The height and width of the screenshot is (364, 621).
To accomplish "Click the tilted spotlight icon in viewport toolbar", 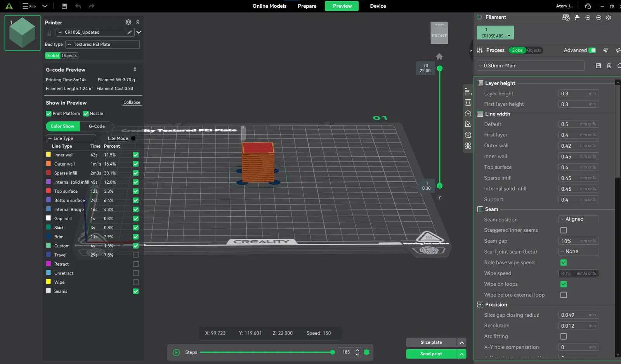I will [468, 124].
